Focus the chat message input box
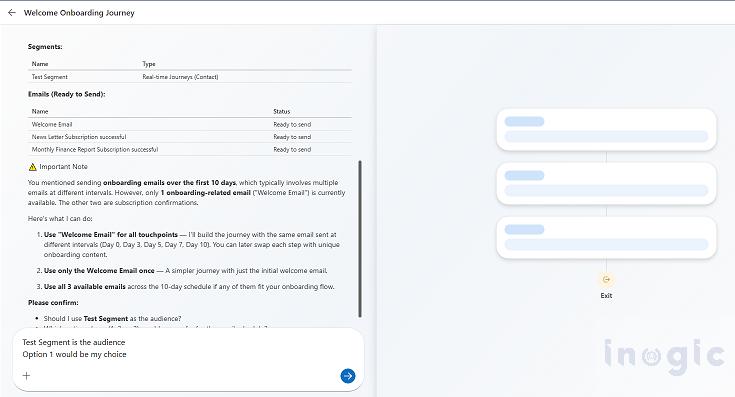Viewport: 735px width, 397px height. tap(188, 359)
